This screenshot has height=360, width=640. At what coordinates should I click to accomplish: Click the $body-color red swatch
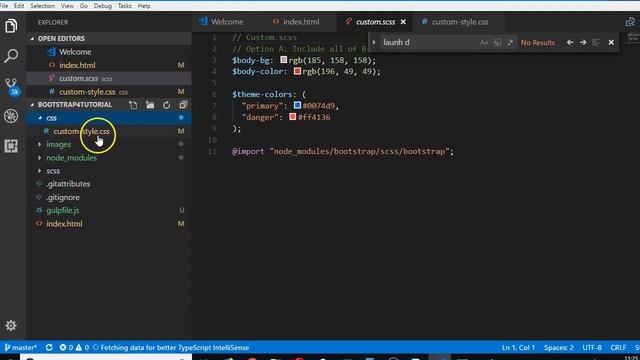(x=297, y=71)
